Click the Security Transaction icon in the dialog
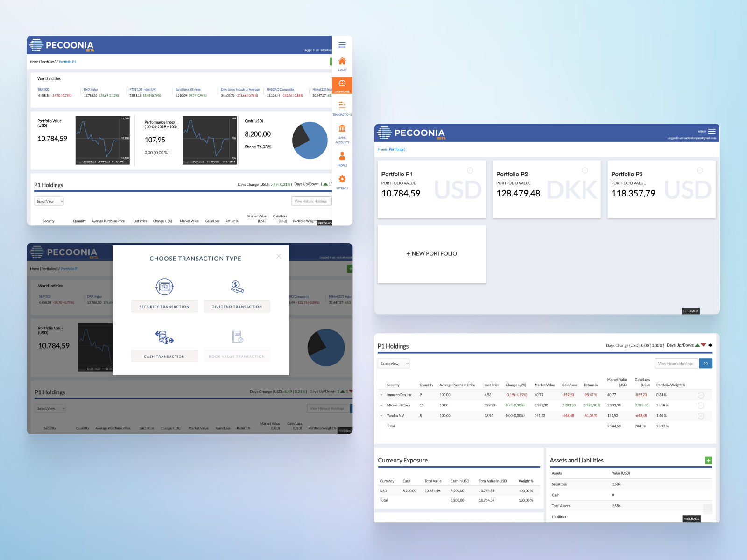The height and width of the screenshot is (560, 747). 164,287
